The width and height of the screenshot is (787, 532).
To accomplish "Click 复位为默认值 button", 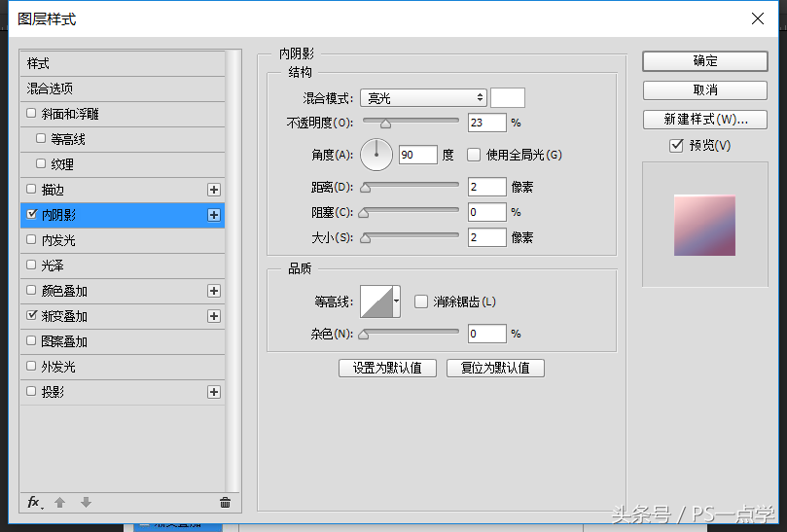I will tap(495, 368).
